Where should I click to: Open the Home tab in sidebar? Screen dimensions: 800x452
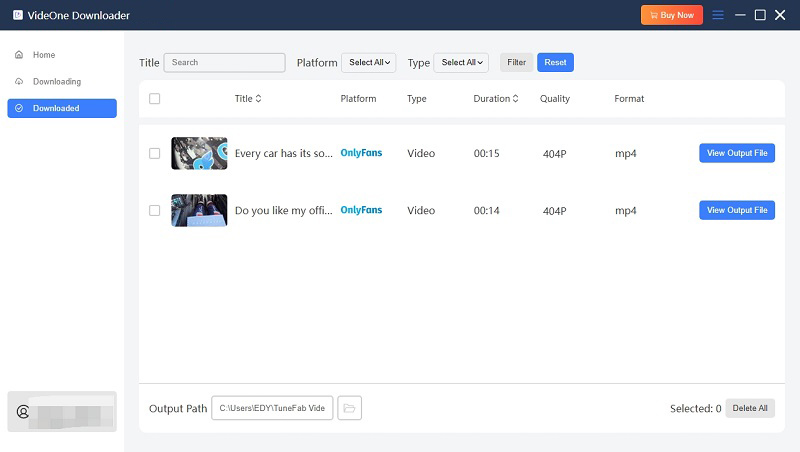pyautogui.click(x=44, y=55)
